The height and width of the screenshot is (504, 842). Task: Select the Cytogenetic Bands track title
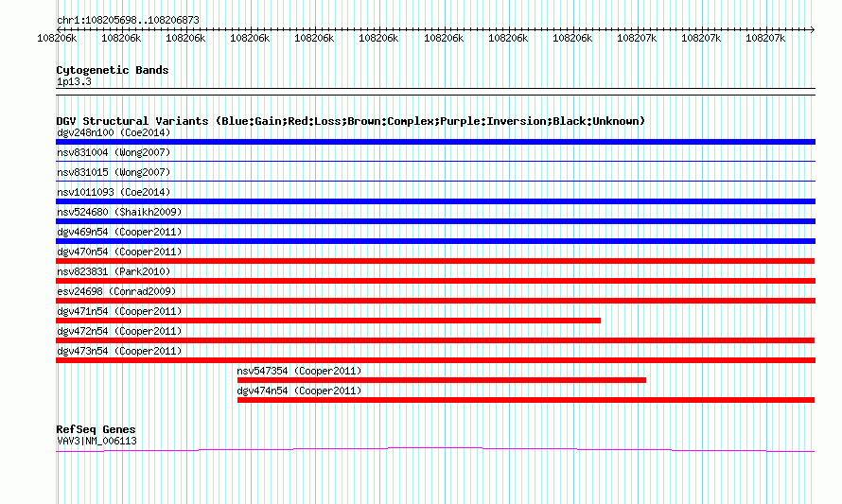coord(113,70)
